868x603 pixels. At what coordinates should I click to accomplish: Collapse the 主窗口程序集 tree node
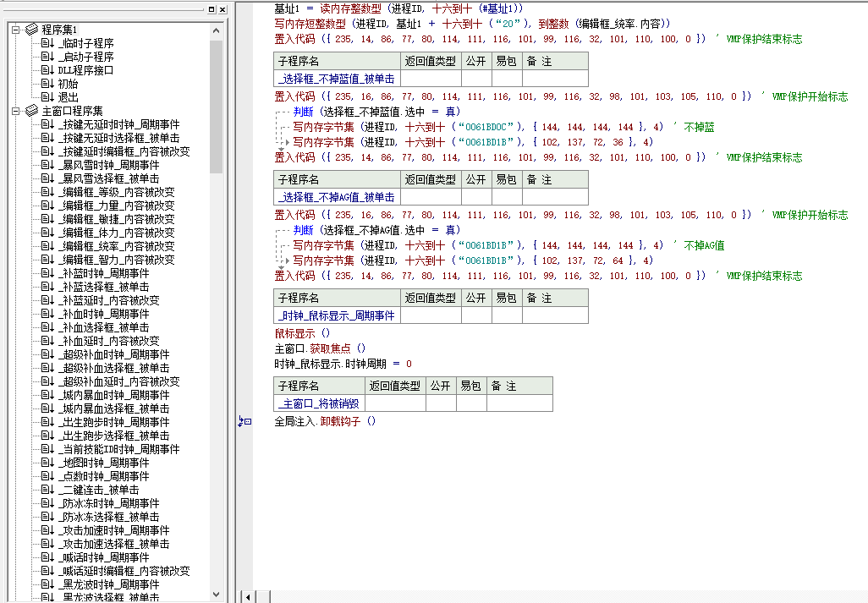pos(16,111)
